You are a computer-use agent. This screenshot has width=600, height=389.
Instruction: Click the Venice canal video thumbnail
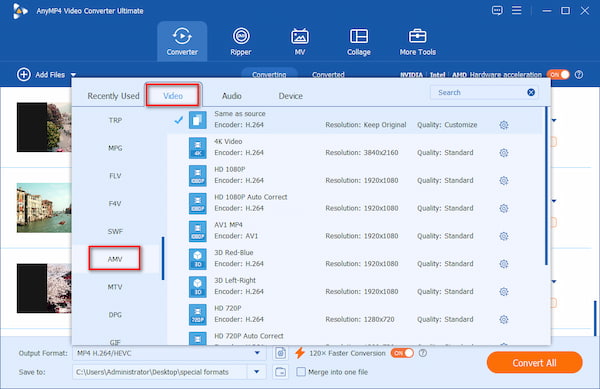pyautogui.click(x=44, y=208)
